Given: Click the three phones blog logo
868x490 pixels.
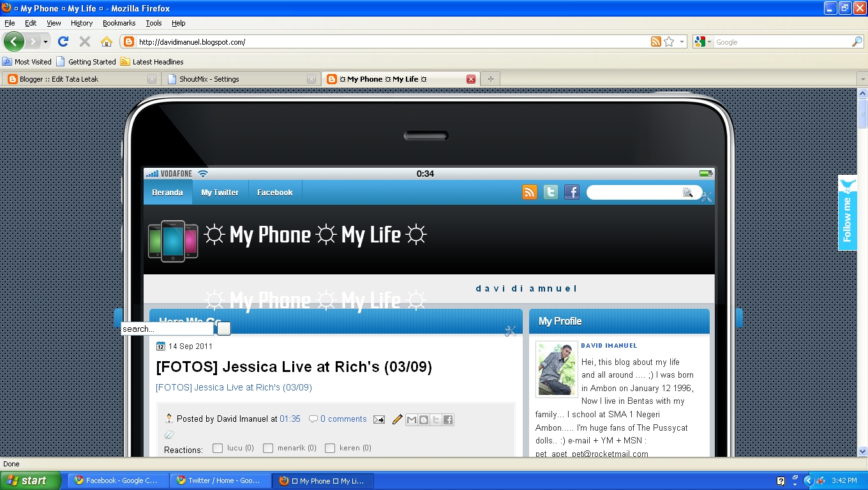Looking at the screenshot, I should (173, 241).
